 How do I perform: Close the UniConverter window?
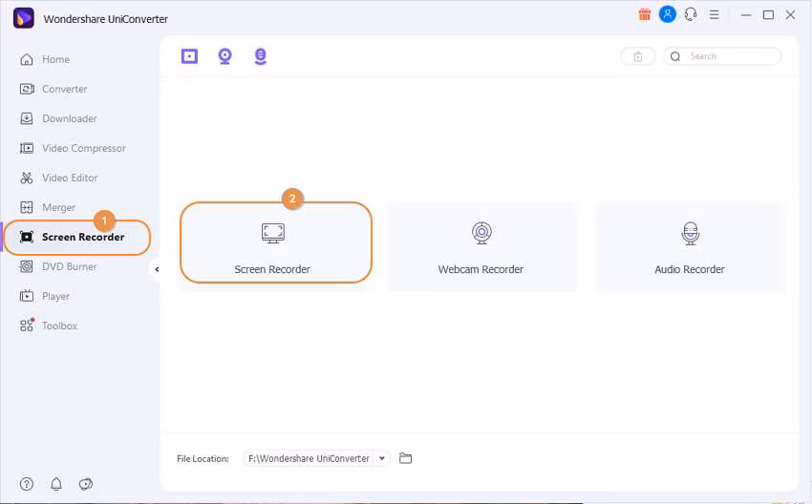790,15
